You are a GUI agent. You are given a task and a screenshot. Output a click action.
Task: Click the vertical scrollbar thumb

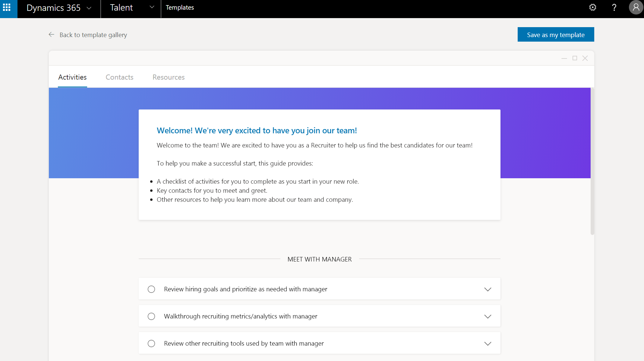coord(592,161)
